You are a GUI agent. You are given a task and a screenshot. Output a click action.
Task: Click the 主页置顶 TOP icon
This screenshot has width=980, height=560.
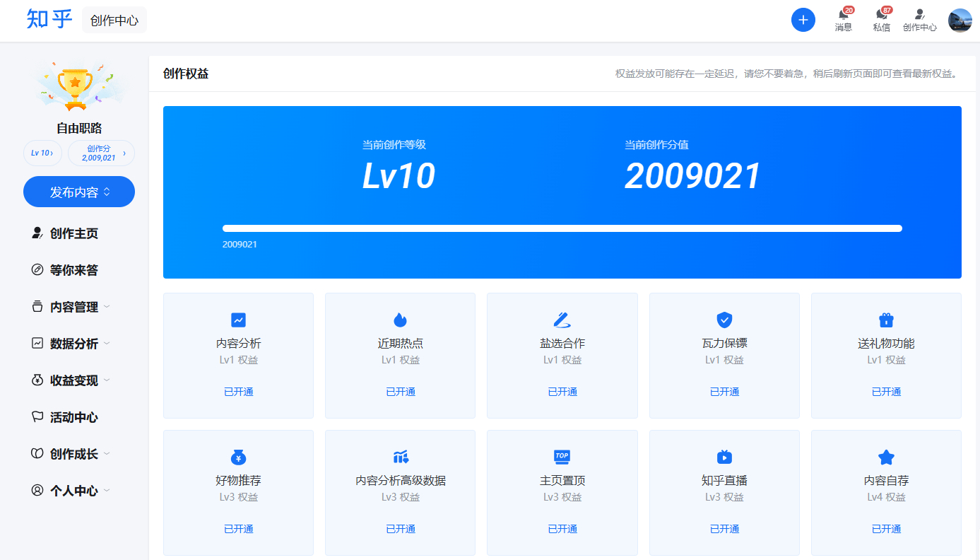[x=562, y=457]
